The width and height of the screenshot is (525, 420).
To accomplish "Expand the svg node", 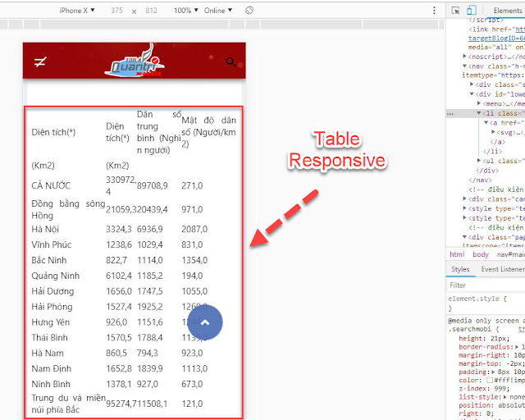I will coord(493,132).
